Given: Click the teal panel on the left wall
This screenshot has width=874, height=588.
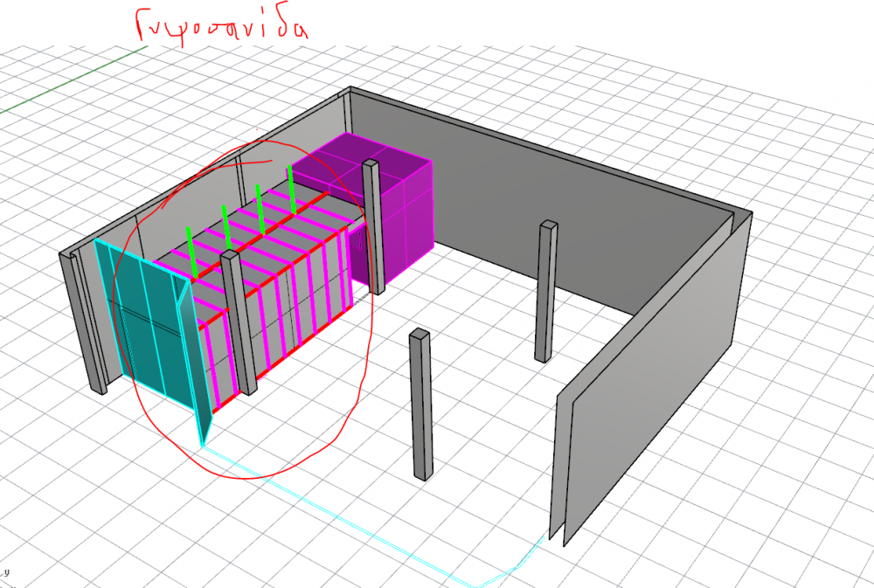Looking at the screenshot, I should click(x=144, y=323).
